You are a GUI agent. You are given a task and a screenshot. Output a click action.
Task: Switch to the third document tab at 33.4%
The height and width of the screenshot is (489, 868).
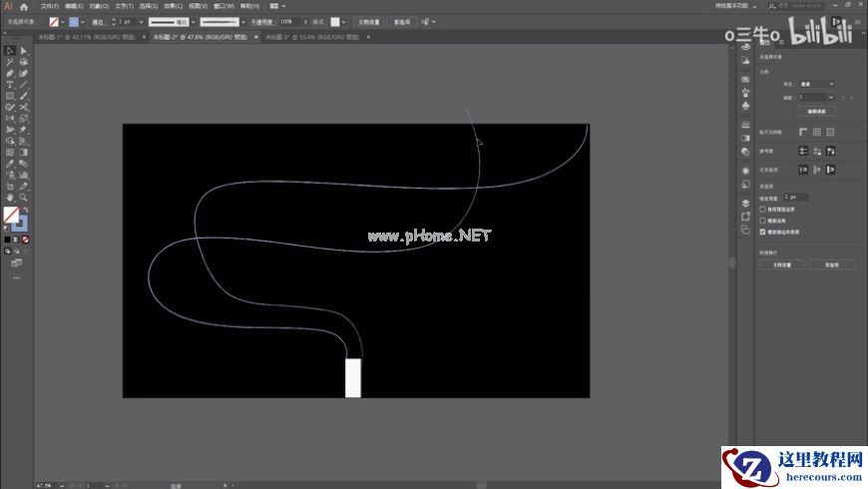click(x=312, y=37)
